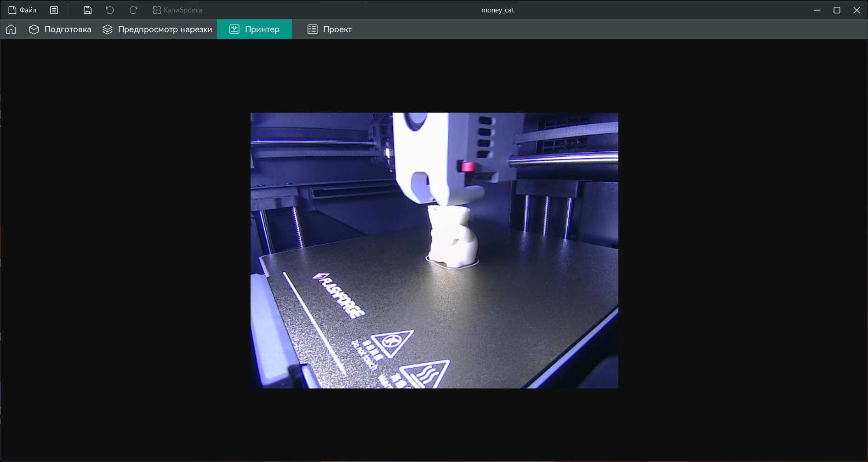
Task: Open the Калибровка option
Action: pyautogui.click(x=177, y=10)
